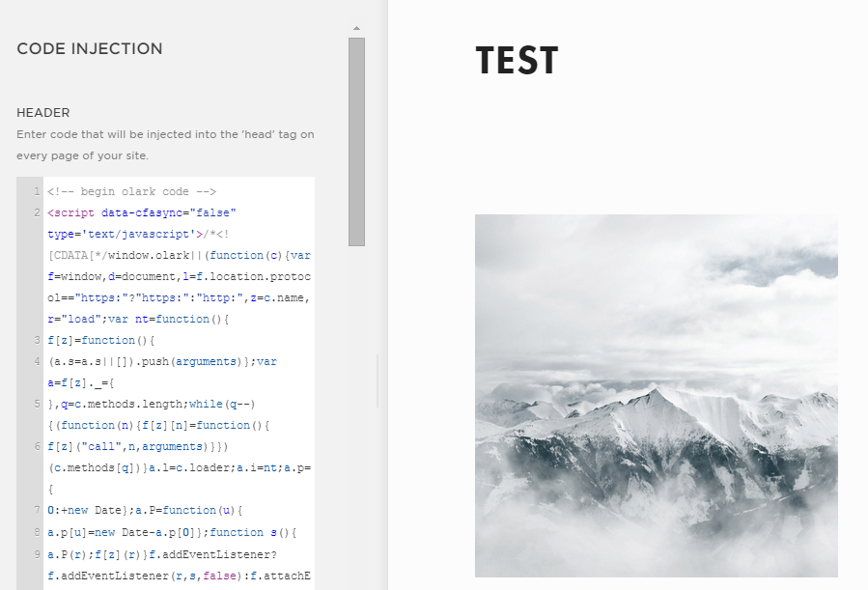Click the CODE INJECTION panel heading
The image size is (868, 590).
coord(90,49)
